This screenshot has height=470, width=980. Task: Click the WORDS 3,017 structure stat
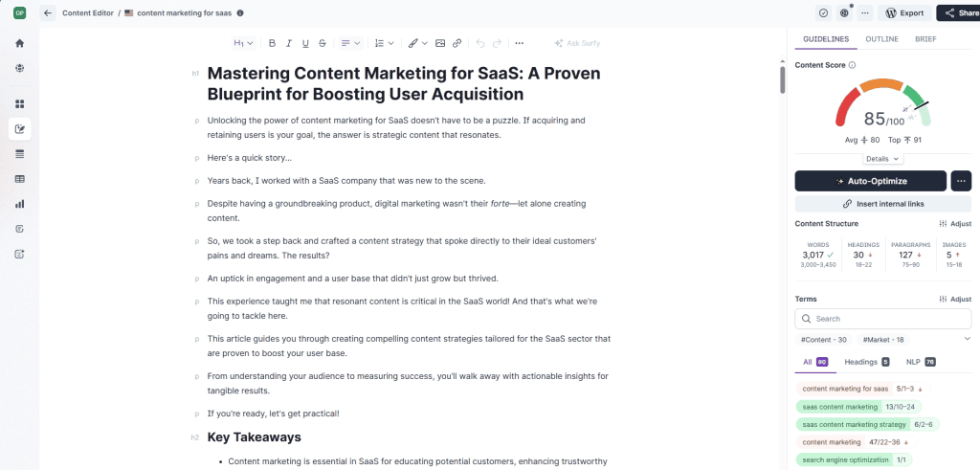coord(817,255)
